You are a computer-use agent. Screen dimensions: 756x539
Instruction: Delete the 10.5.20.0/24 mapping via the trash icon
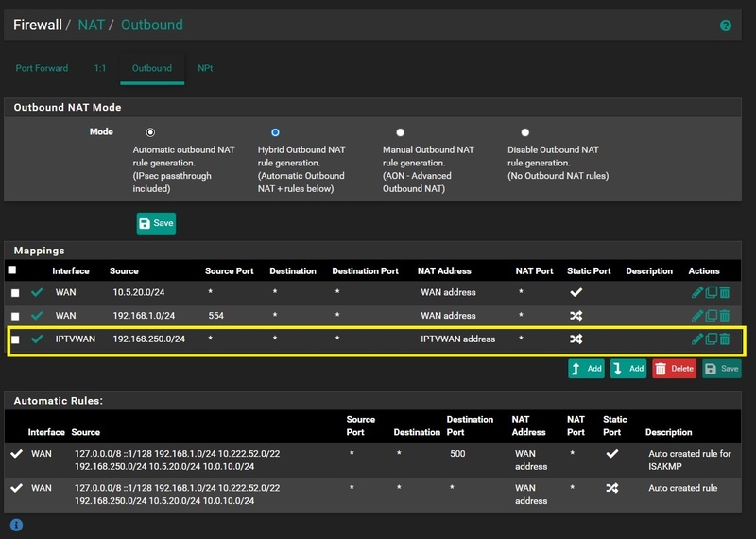click(725, 292)
